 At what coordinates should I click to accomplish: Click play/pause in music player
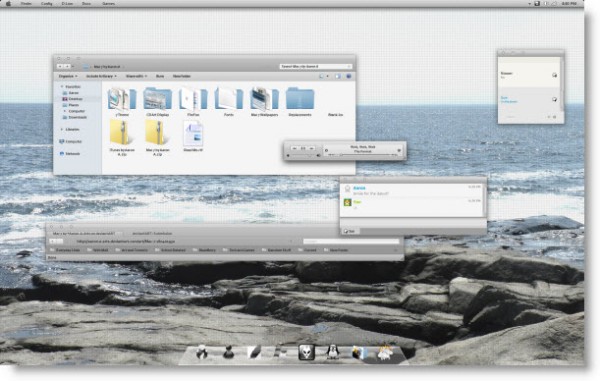coord(303,148)
